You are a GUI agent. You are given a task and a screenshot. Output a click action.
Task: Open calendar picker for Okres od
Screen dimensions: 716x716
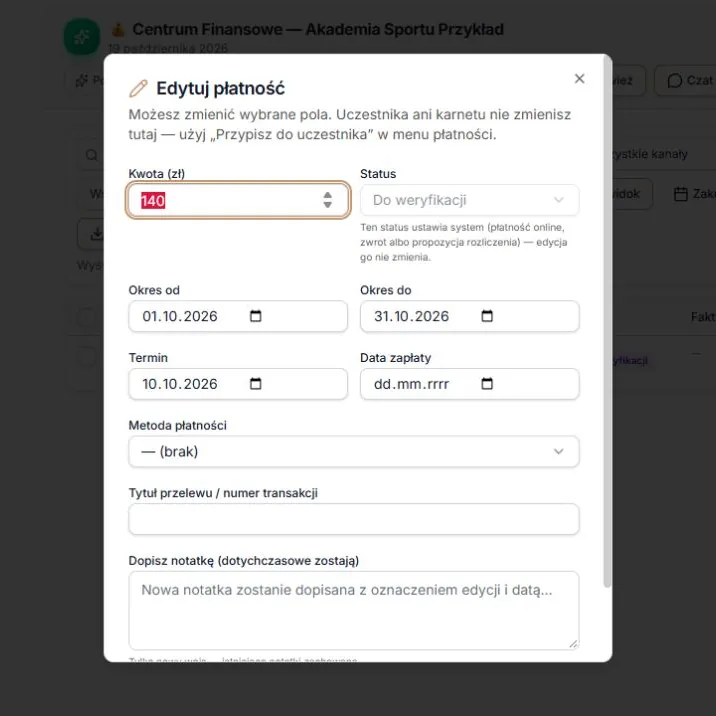tap(256, 316)
